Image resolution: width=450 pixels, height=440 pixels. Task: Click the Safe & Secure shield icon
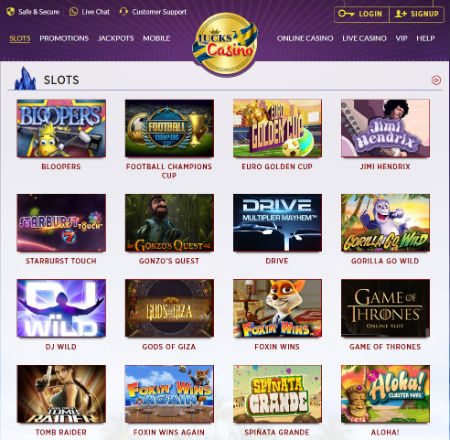click(x=10, y=12)
